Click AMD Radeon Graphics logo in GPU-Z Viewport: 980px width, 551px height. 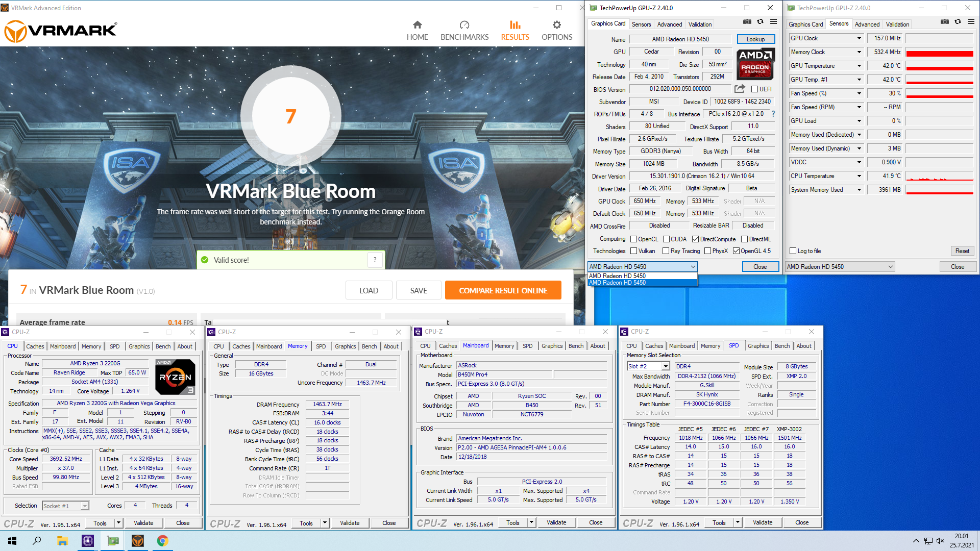[755, 64]
